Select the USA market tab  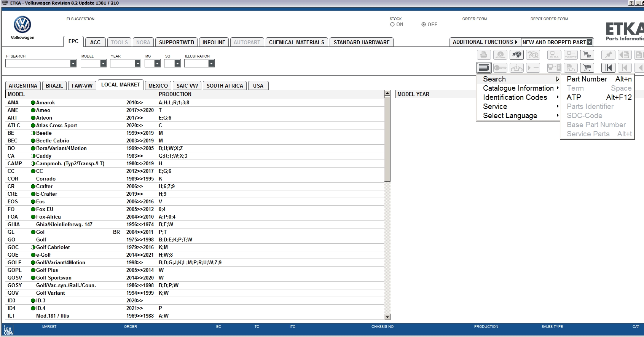coord(258,86)
